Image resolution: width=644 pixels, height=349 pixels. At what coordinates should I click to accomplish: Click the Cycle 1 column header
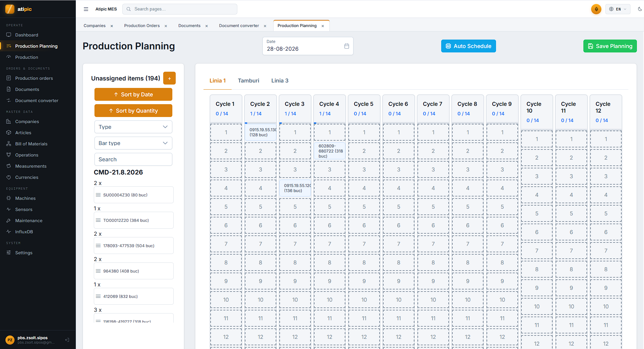click(226, 109)
